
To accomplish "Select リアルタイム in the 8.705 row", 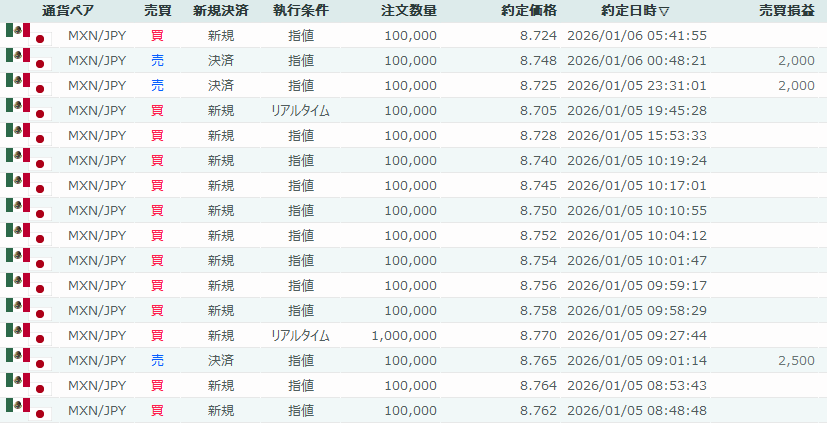I will pos(300,110).
